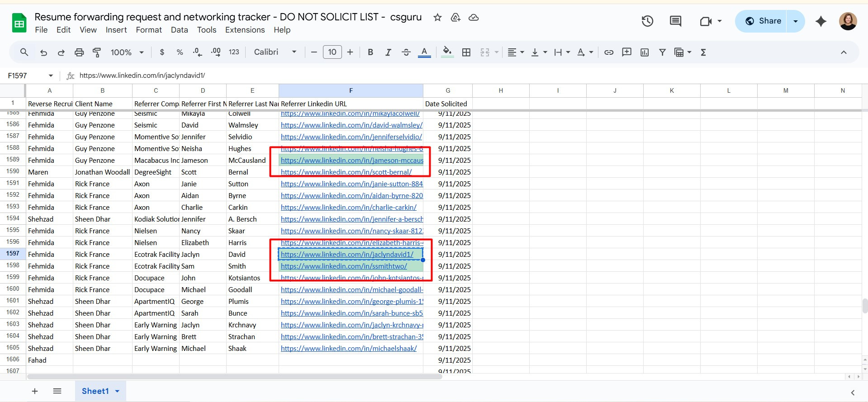Click the formula bar URL text
Image resolution: width=868 pixels, height=402 pixels.
click(x=142, y=76)
